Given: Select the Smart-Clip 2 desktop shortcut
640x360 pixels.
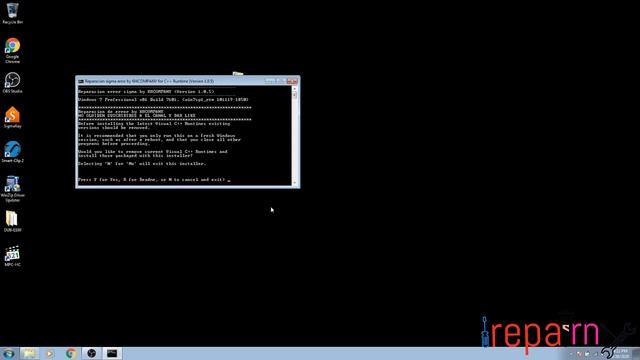Looking at the screenshot, I should pos(12,152).
